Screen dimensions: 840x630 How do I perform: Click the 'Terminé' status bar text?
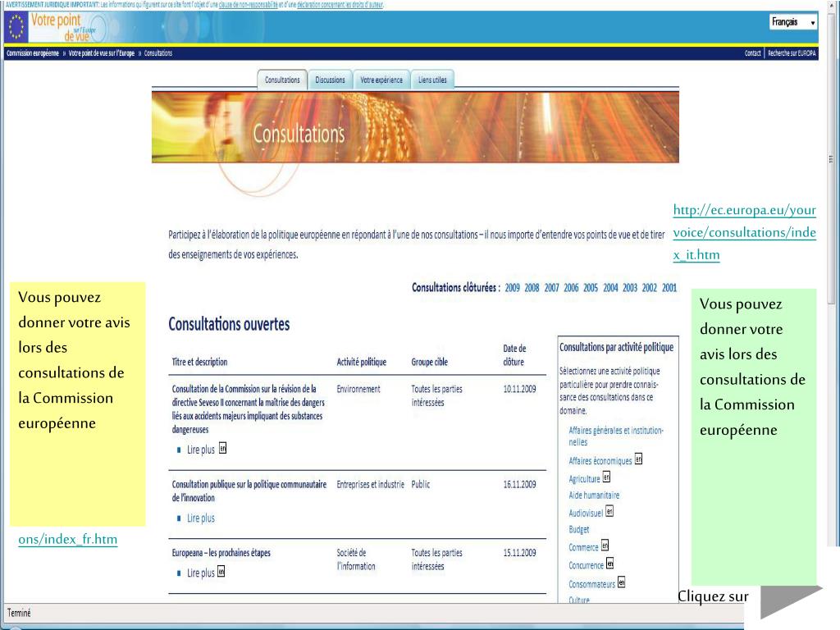pyautogui.click(x=19, y=612)
